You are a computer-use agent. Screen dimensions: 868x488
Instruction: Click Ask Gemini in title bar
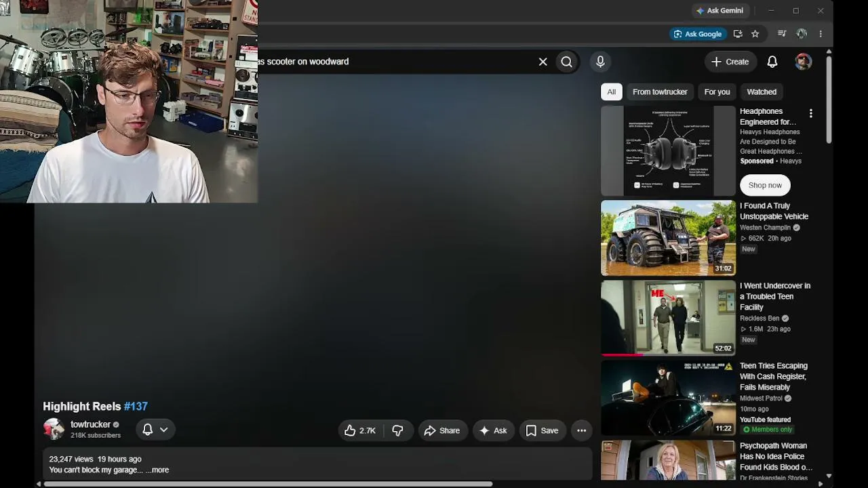coord(719,10)
